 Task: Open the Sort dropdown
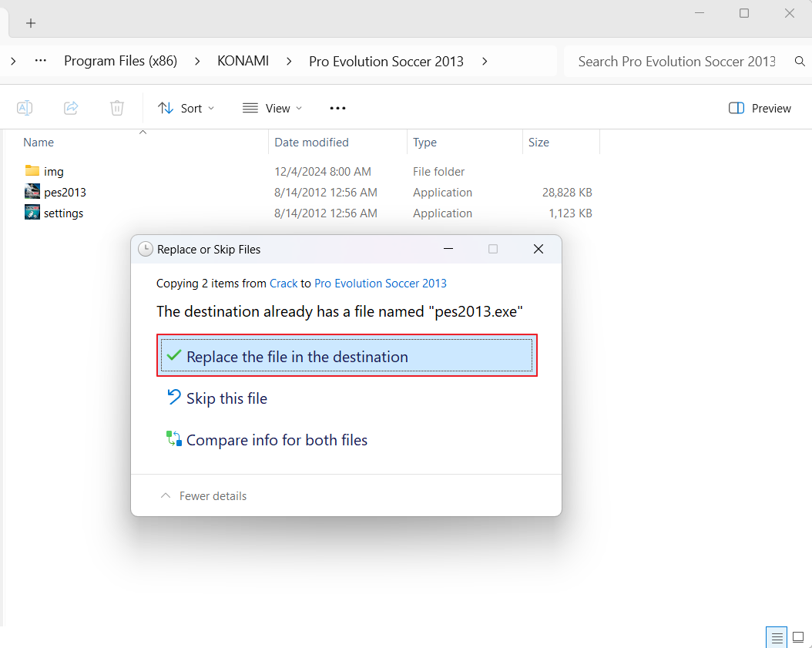(x=186, y=109)
